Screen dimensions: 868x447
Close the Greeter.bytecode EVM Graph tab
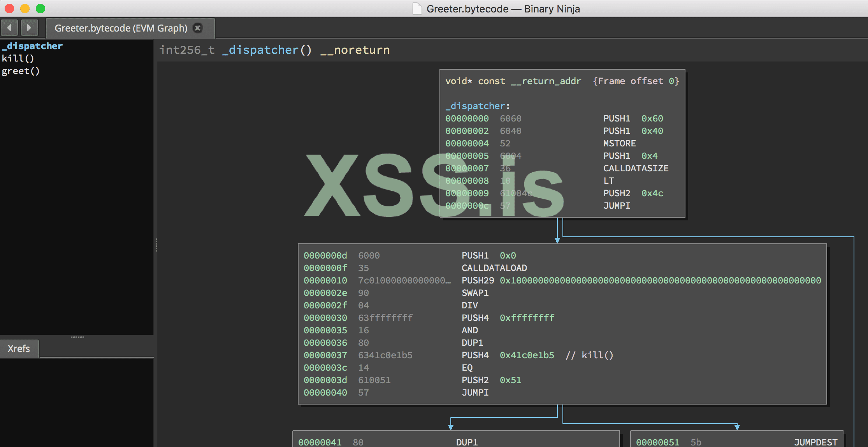tap(198, 28)
